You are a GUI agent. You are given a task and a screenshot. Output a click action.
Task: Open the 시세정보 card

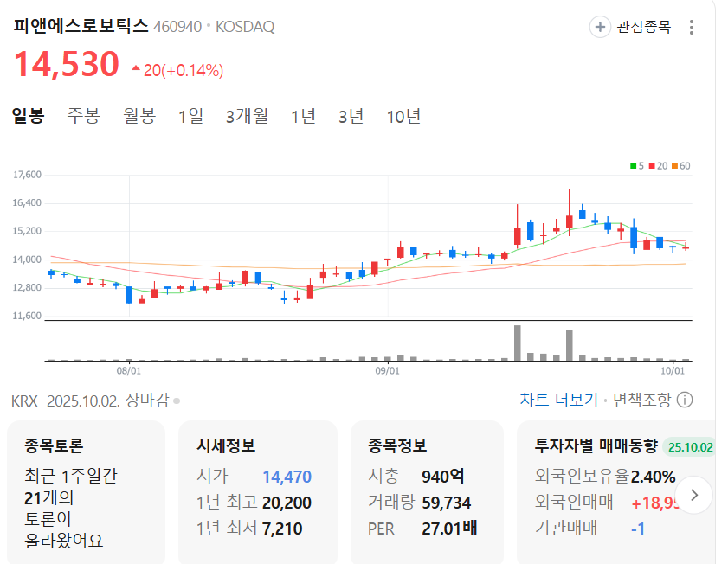pyautogui.click(x=257, y=492)
